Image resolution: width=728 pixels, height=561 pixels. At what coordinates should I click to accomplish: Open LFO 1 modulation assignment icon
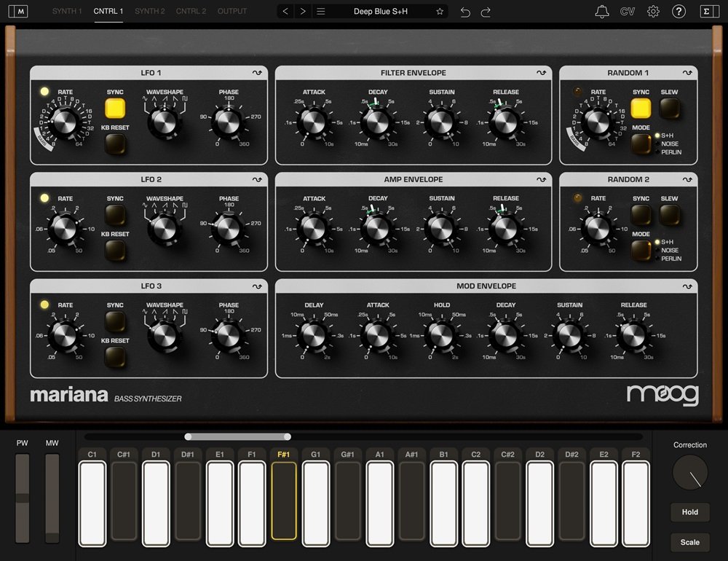257,73
